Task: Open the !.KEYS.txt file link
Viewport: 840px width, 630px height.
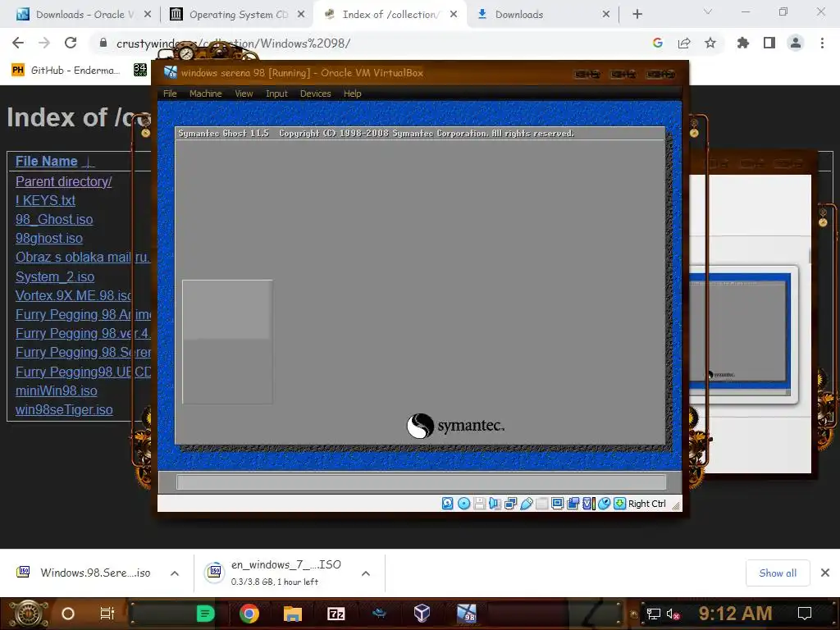Action: pyautogui.click(x=45, y=200)
